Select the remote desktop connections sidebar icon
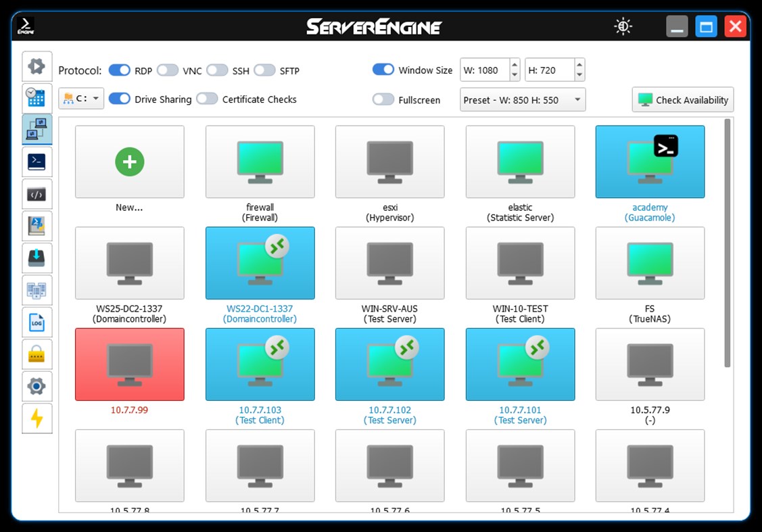Image resolution: width=762 pixels, height=532 pixels. click(x=37, y=128)
